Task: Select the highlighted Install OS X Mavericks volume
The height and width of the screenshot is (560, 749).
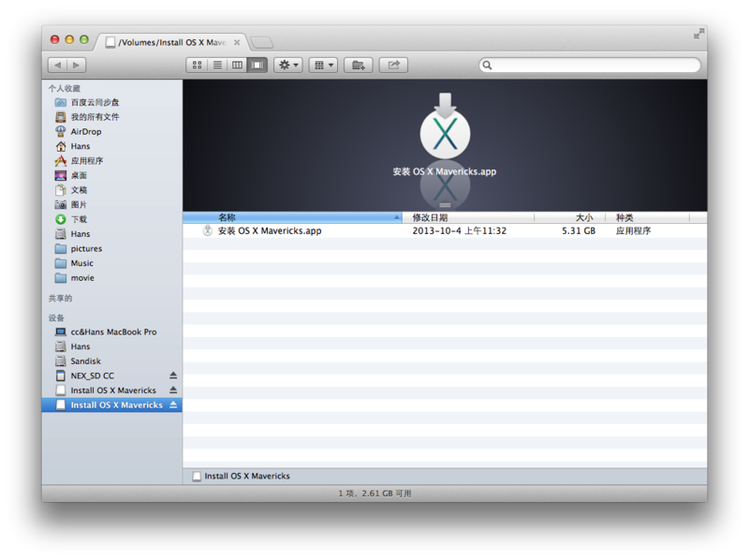Action: (x=112, y=405)
